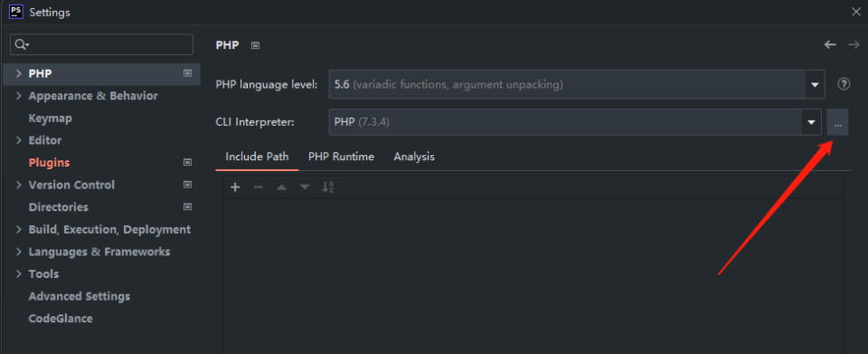This screenshot has width=868, height=354.
Task: Expand Build, Execution, Deployment node
Action: 18,229
